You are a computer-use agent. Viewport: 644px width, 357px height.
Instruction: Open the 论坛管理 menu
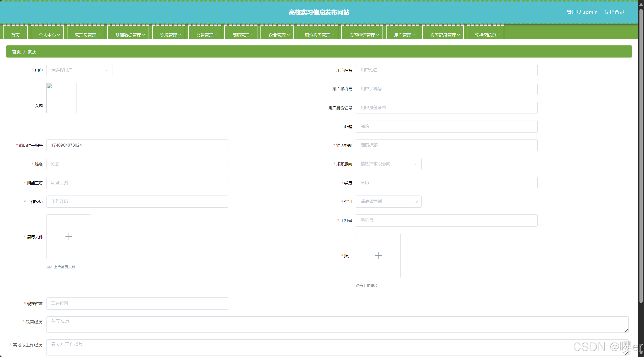coord(170,35)
